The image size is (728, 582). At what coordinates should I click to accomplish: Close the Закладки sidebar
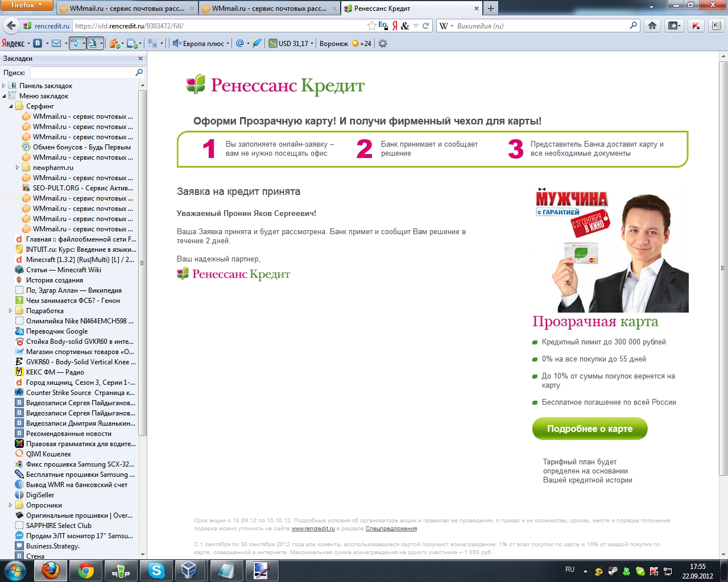[140, 59]
